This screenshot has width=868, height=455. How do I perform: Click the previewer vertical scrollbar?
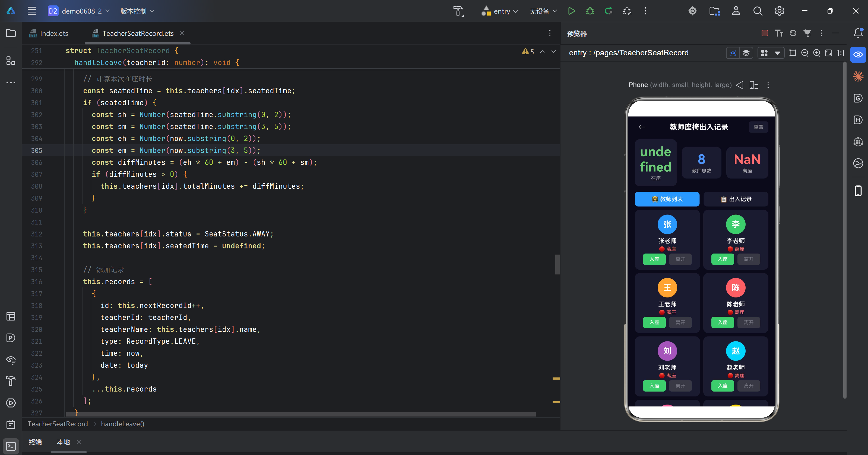(844, 230)
